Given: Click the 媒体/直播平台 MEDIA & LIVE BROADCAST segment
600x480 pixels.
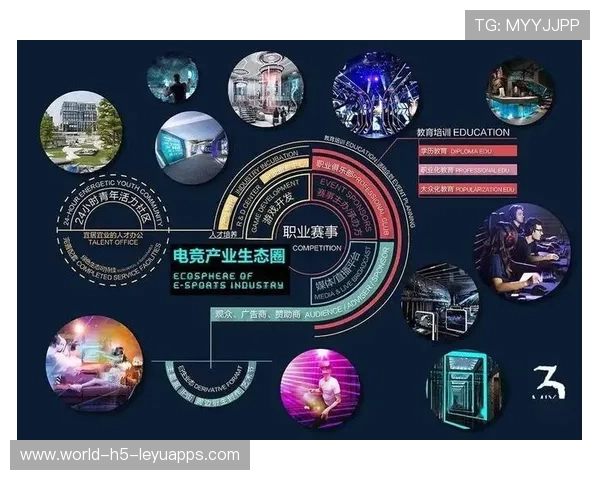Looking at the screenshot, I should 342,274.
